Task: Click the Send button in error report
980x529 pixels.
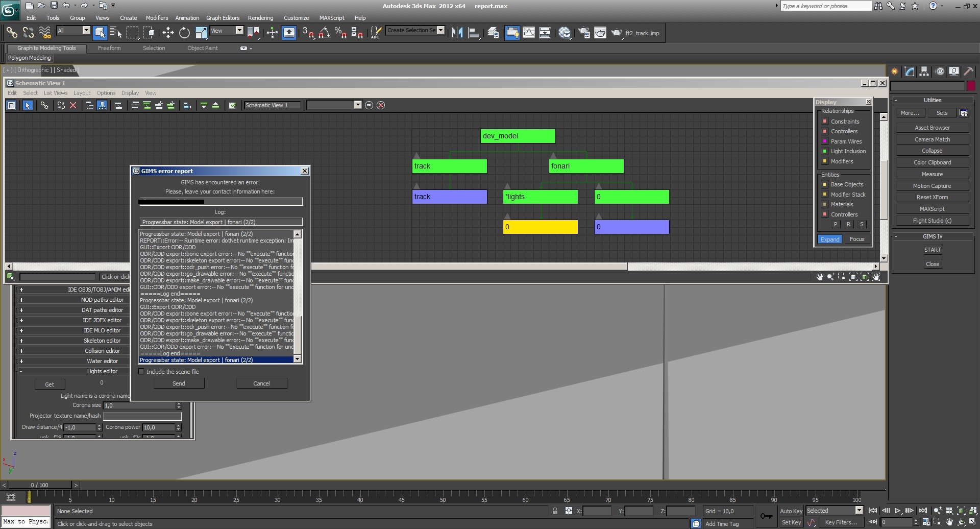Action: [x=179, y=383]
